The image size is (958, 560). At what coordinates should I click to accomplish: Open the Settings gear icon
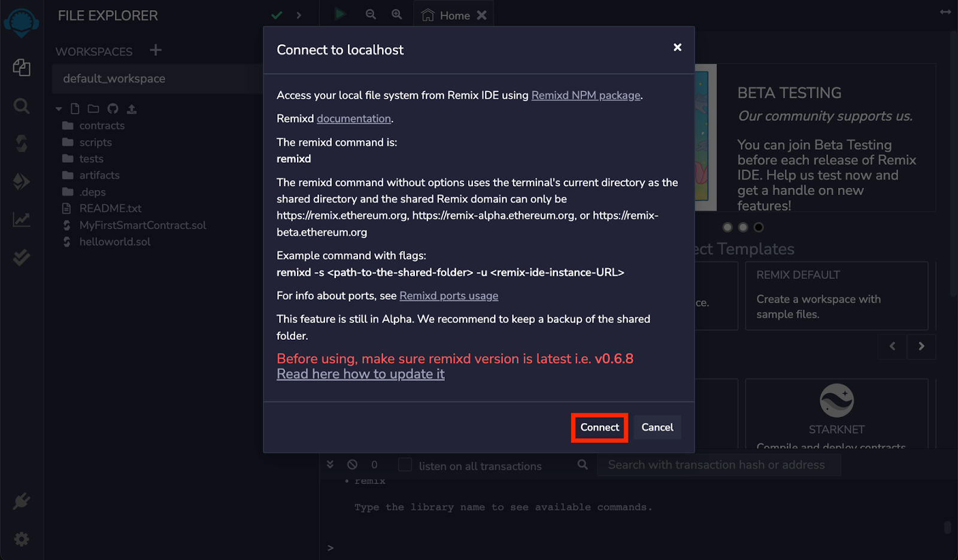22,538
